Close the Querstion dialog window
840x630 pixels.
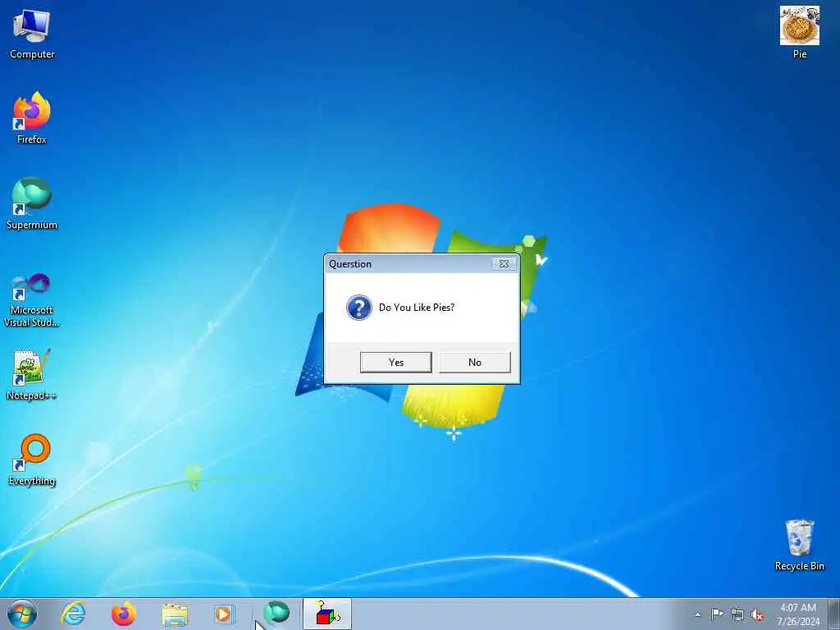[x=504, y=263]
